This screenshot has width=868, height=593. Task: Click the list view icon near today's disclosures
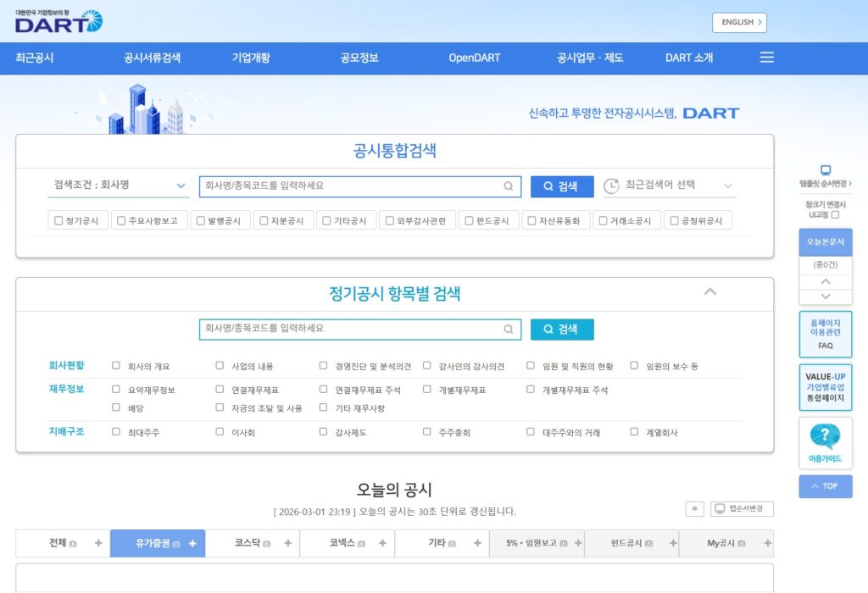pos(694,508)
